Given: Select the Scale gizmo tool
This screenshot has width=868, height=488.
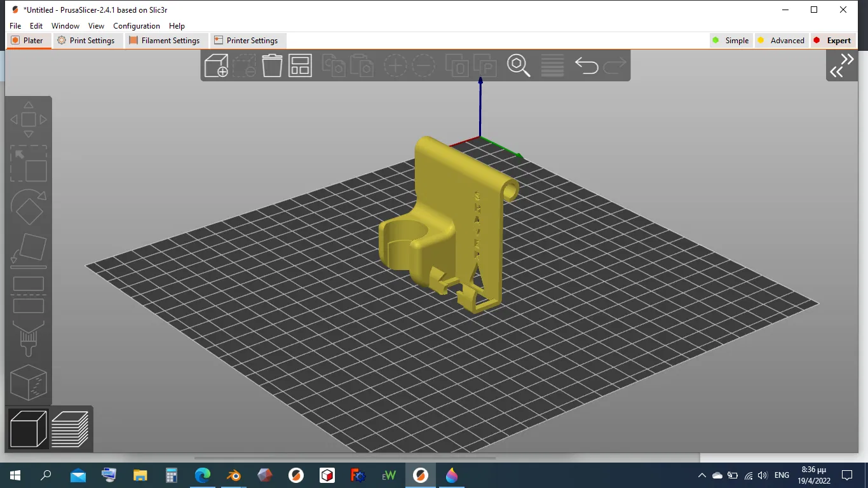Looking at the screenshot, I should [29, 164].
